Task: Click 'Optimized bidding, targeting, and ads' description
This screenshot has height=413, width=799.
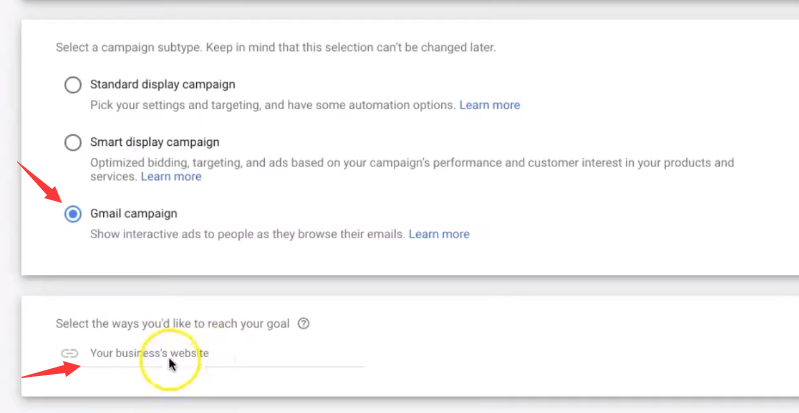Action: pyautogui.click(x=412, y=169)
